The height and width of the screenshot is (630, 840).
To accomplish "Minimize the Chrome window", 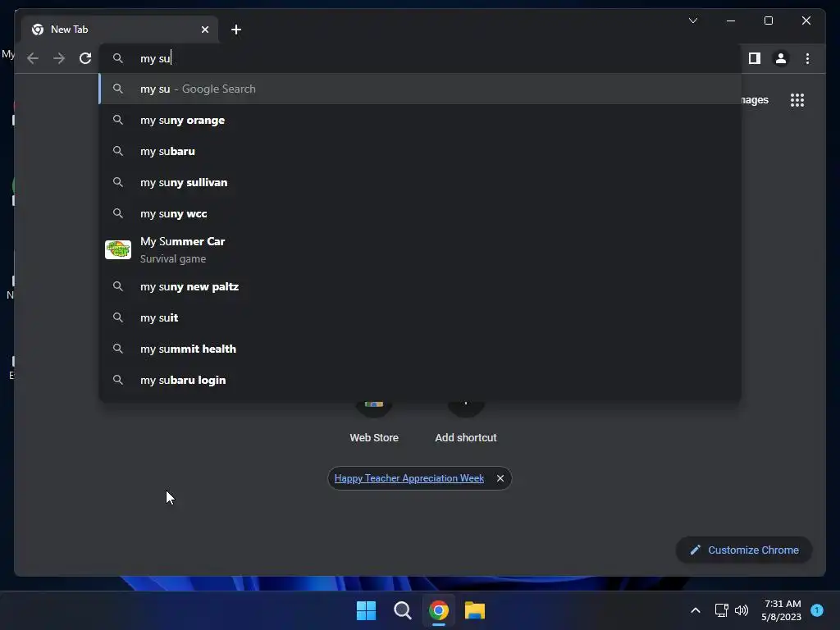I will pyautogui.click(x=731, y=21).
